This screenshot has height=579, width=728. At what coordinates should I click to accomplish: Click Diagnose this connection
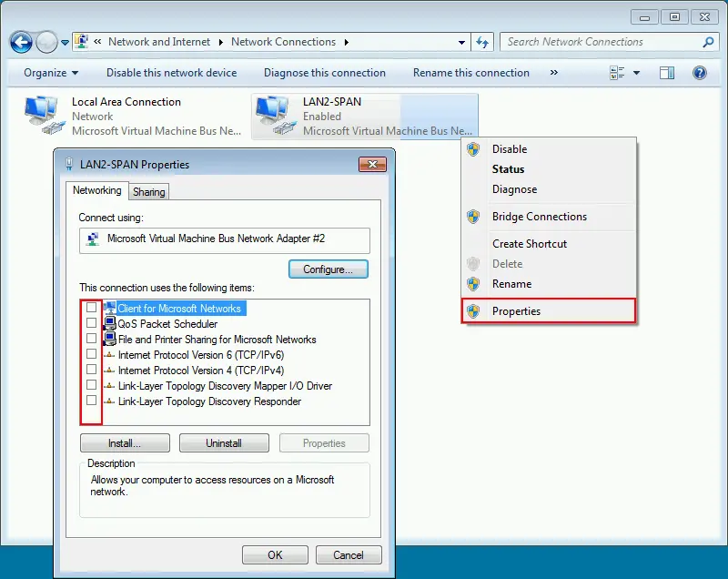tap(325, 73)
